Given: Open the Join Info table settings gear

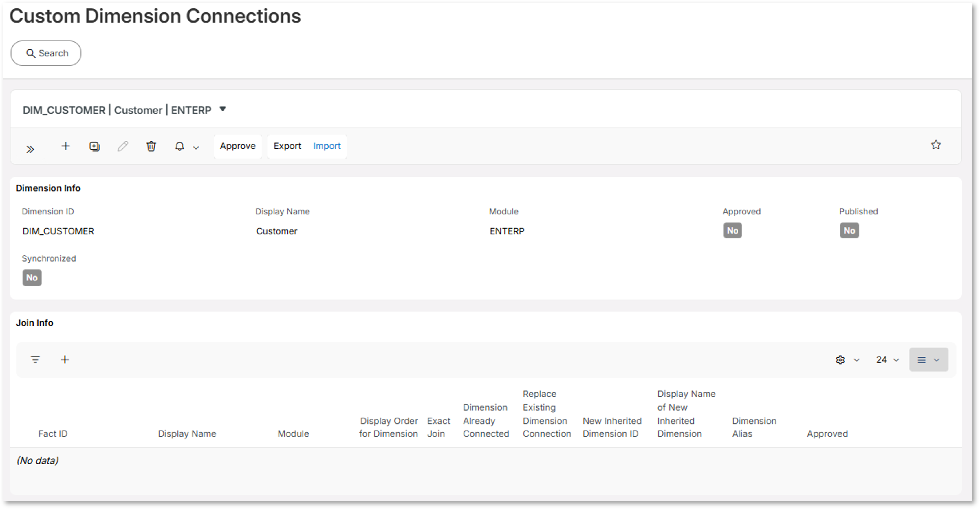Looking at the screenshot, I should tap(840, 360).
